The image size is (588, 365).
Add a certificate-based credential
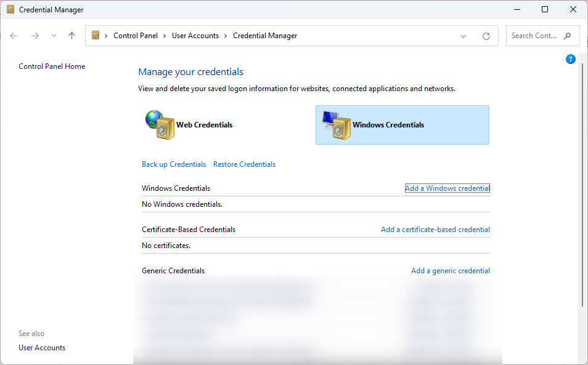[x=435, y=230]
